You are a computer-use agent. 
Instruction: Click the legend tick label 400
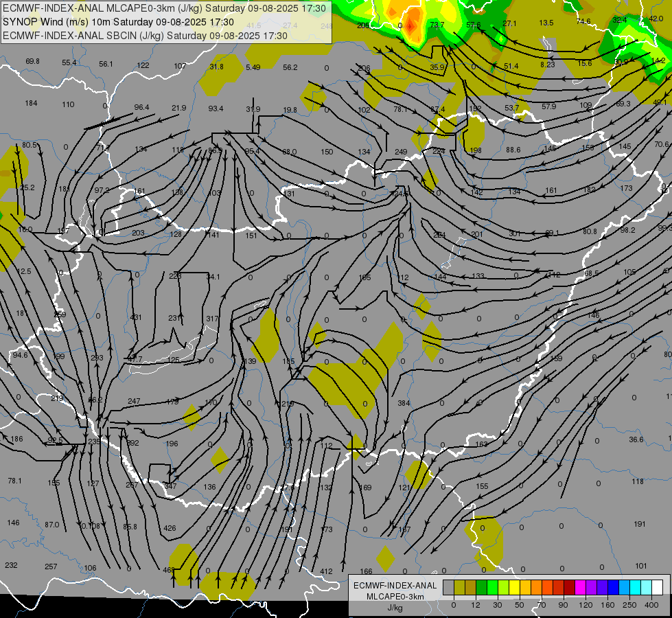[651, 605]
